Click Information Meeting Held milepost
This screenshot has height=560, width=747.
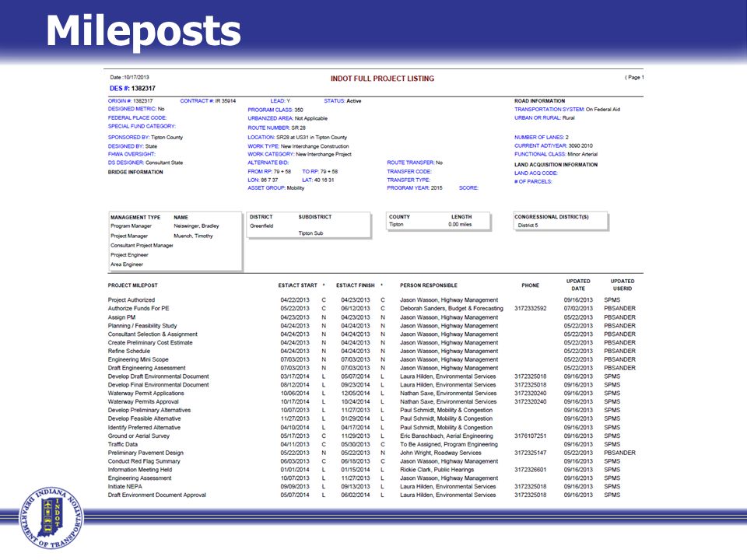click(x=140, y=470)
